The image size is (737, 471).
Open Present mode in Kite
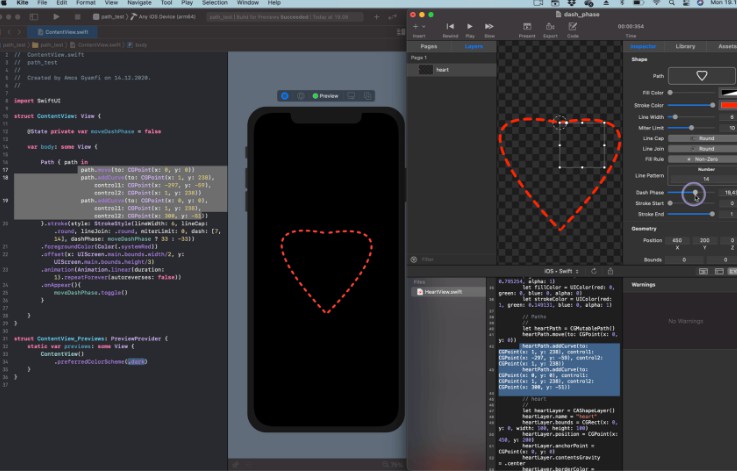(x=528, y=27)
